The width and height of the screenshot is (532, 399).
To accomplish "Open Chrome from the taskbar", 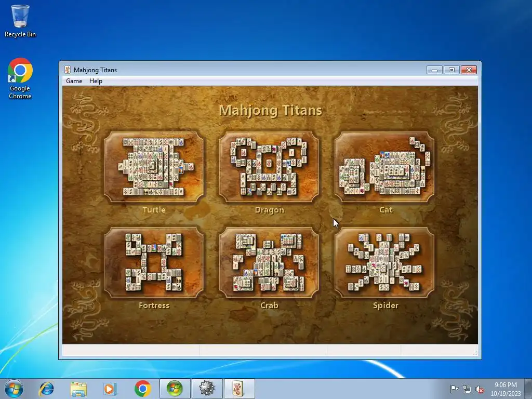I will click(142, 389).
